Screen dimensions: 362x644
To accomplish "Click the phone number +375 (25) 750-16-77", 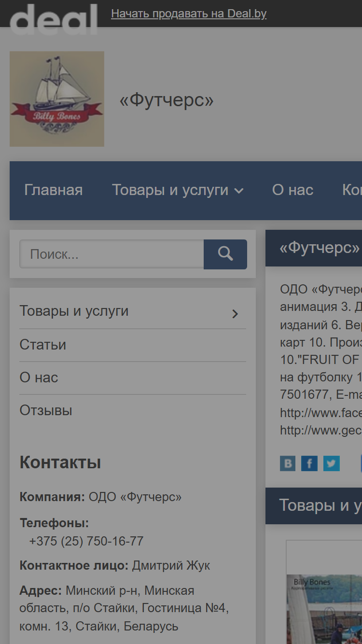I will coord(86,541).
